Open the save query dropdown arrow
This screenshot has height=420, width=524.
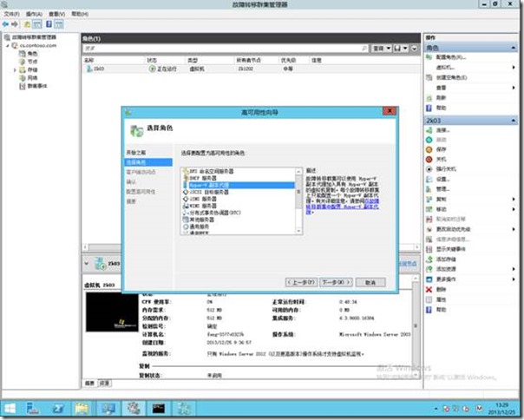point(405,49)
